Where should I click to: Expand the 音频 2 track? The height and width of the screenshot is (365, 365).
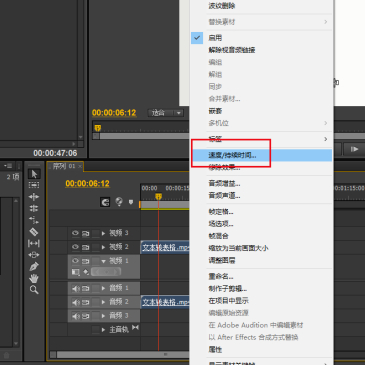tap(103, 302)
